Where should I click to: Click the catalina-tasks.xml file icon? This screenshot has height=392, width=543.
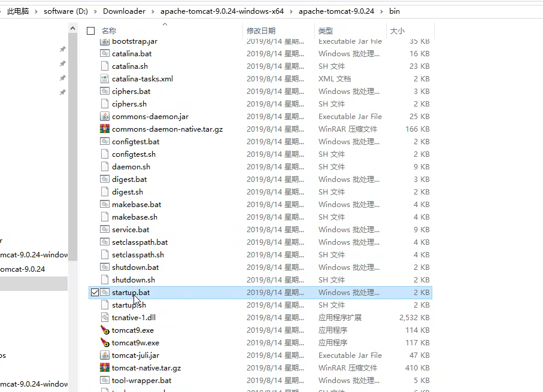pos(105,78)
